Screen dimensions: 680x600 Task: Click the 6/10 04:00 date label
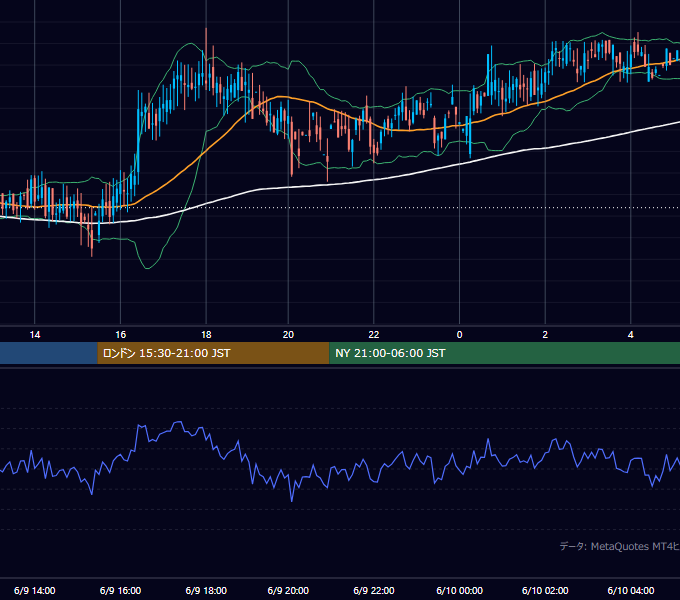tap(631, 590)
